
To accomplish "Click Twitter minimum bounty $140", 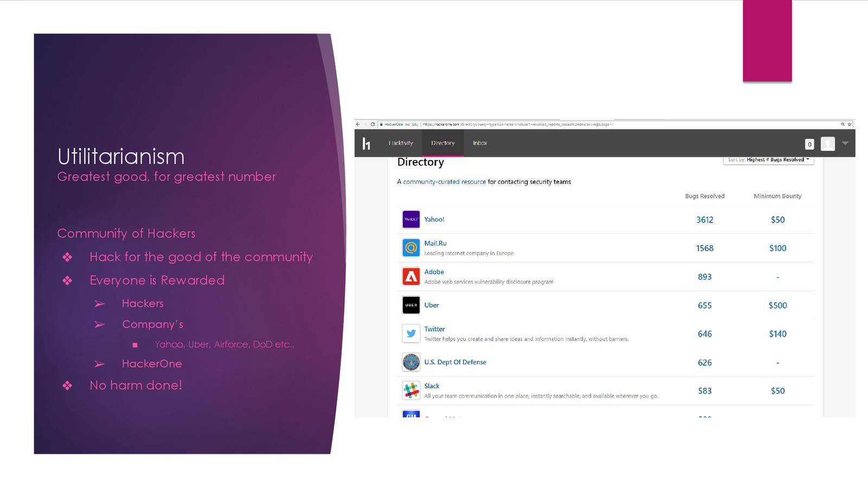I will [x=777, y=334].
